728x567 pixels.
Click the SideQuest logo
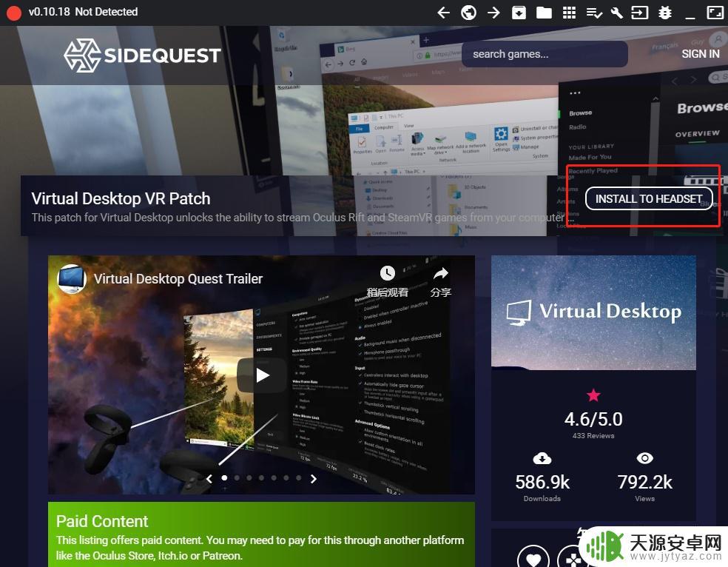(x=142, y=56)
